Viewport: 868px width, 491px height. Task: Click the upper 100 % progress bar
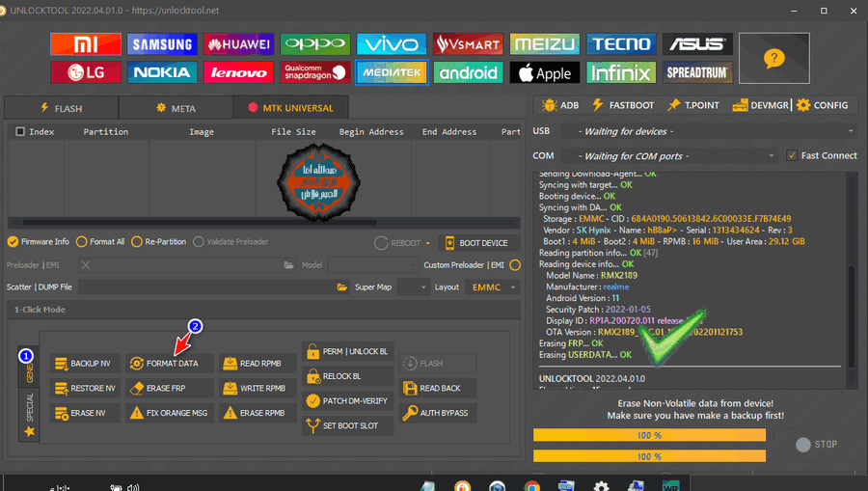coord(649,436)
